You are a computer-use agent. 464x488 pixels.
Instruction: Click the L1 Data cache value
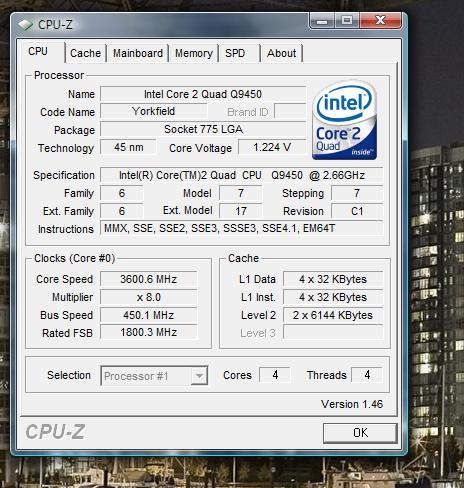pyautogui.click(x=333, y=279)
